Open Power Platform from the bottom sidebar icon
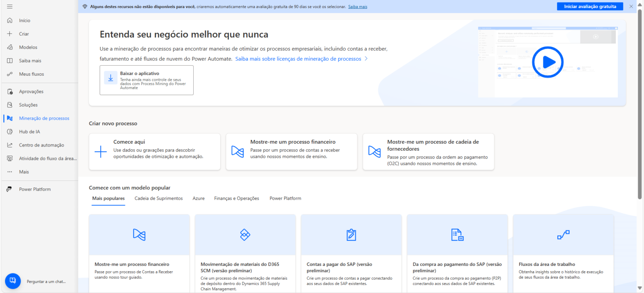 9,189
